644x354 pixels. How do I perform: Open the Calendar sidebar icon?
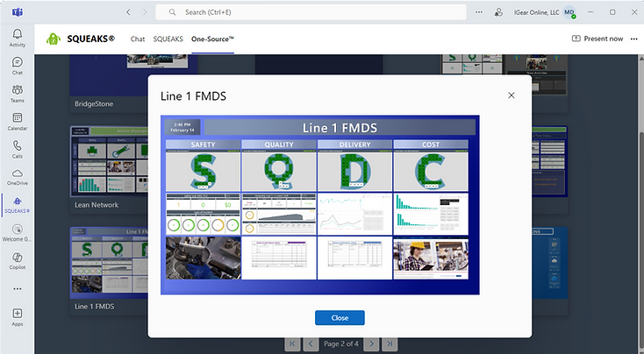tap(17, 121)
